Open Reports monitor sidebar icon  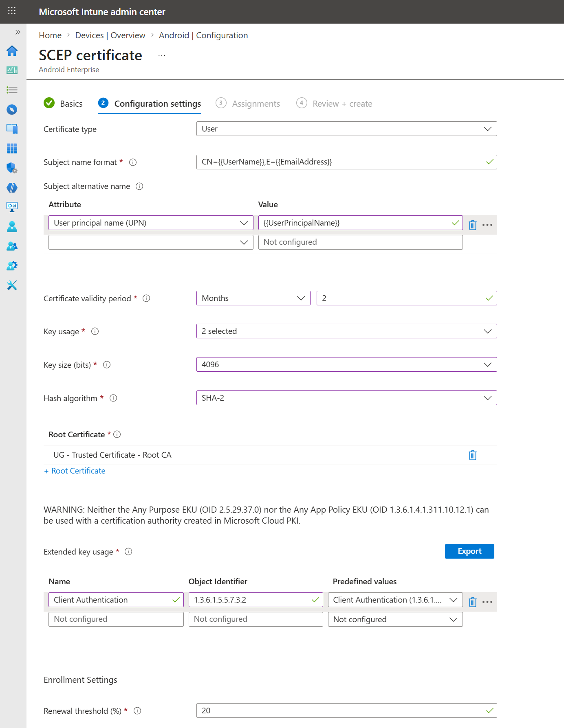(12, 207)
